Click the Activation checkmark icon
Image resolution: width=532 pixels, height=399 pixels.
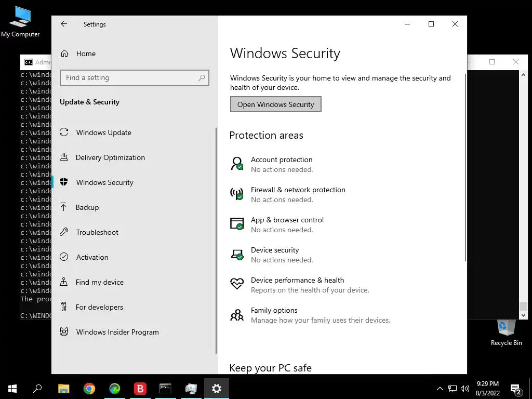click(64, 257)
